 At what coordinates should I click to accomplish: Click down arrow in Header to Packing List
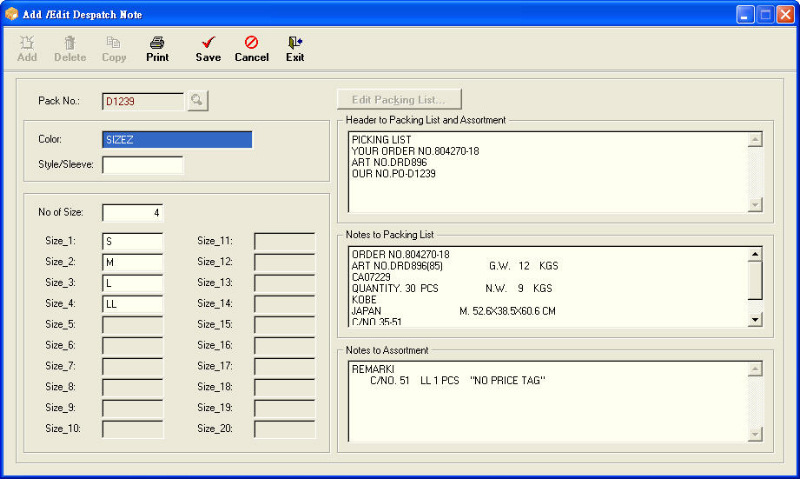[x=755, y=205]
